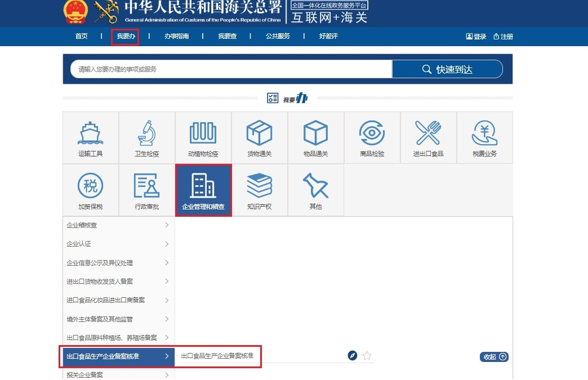Expand 境外主体备案及其他监管 list item
Viewport: 588px width, 380px height.
click(118, 319)
